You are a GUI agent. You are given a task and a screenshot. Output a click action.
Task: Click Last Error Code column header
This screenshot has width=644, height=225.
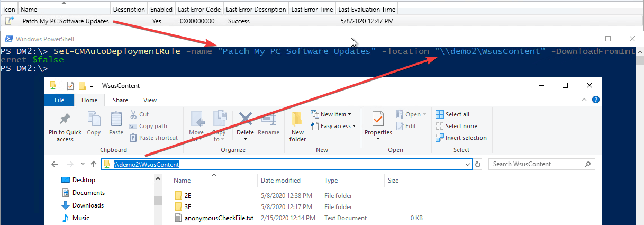[x=199, y=10]
